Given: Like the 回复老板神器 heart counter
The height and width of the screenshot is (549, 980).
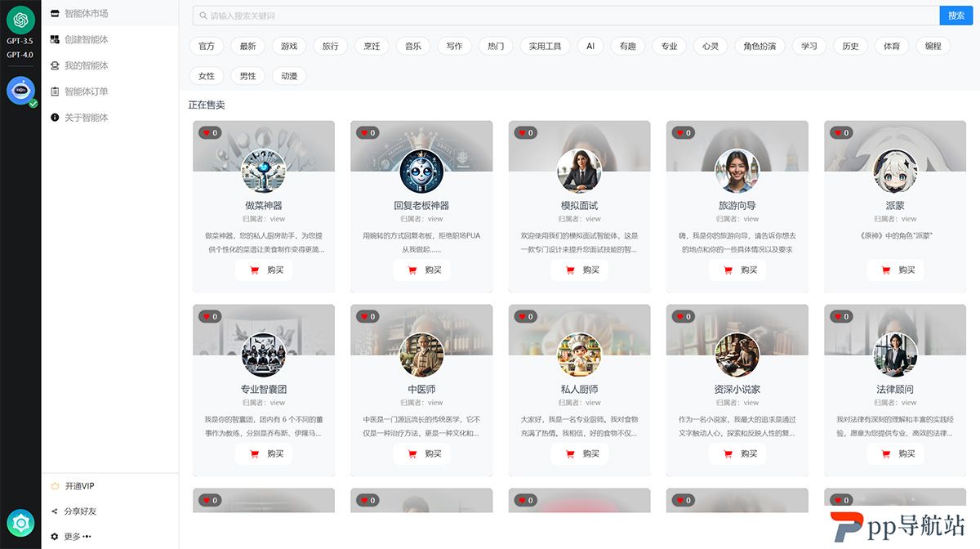Looking at the screenshot, I should (368, 132).
